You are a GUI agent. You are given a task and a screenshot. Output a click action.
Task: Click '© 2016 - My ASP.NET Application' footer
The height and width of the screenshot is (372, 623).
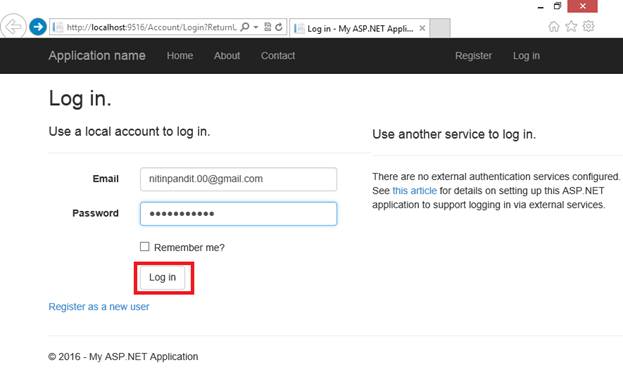pos(123,356)
